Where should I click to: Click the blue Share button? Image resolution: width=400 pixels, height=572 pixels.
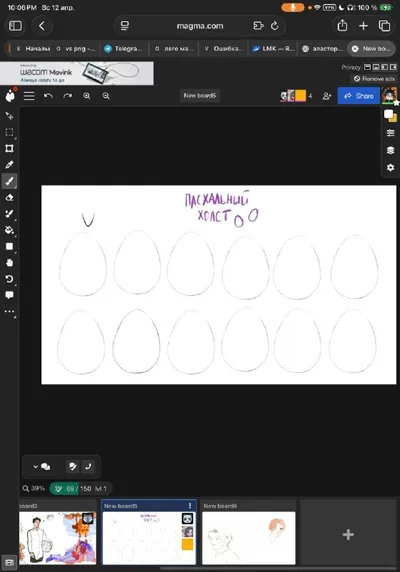[359, 96]
